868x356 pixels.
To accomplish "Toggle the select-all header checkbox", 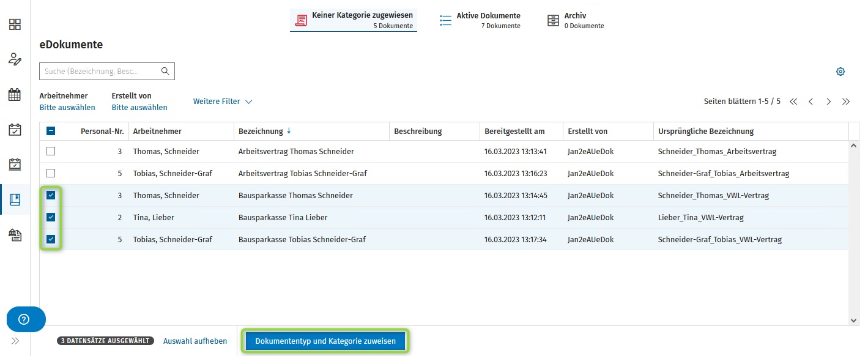I will click(x=51, y=131).
